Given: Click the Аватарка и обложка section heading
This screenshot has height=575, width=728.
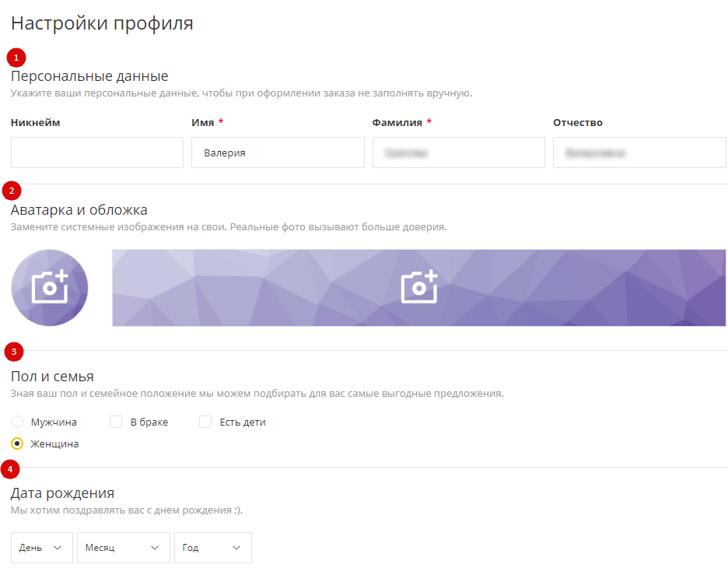Looking at the screenshot, I should (x=79, y=210).
